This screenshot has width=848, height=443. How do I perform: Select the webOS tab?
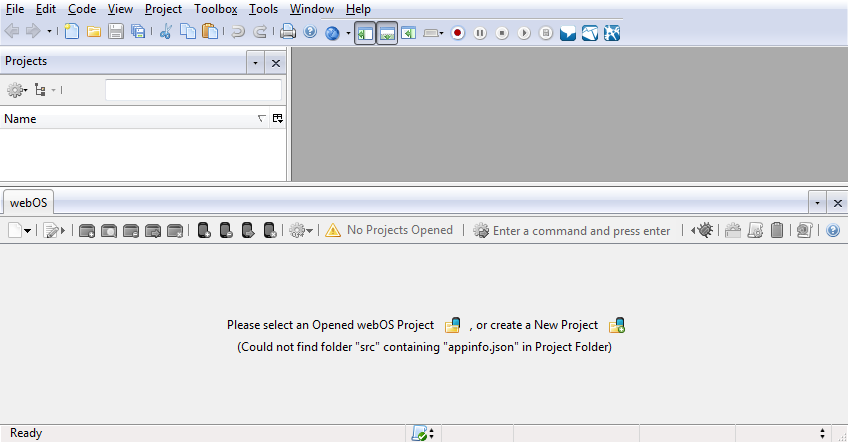[29, 203]
